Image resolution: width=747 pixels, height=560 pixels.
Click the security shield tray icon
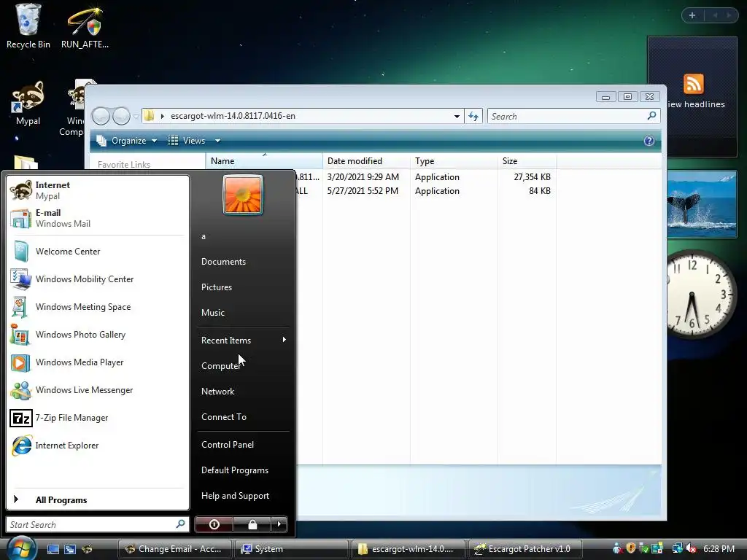tap(631, 548)
